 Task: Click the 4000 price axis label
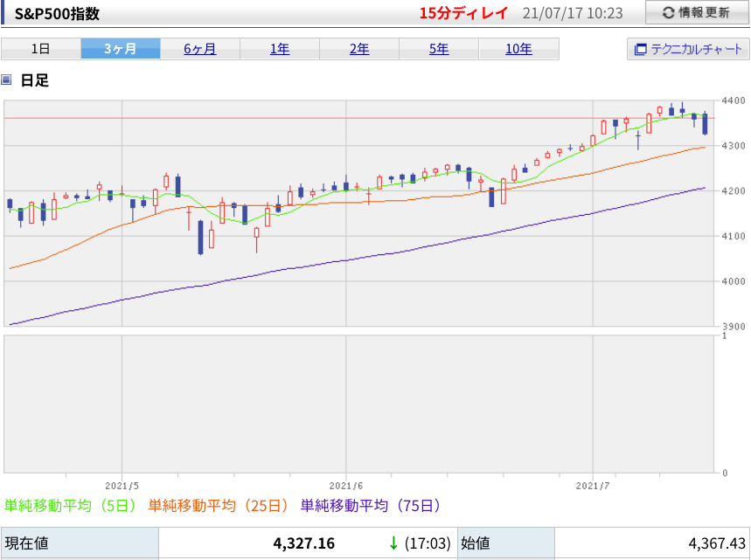(x=734, y=281)
